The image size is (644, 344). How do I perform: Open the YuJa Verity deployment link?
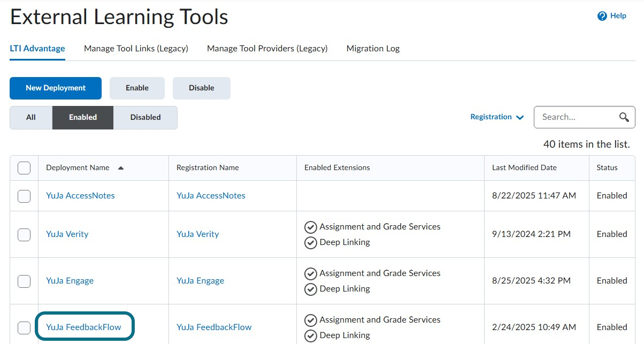coord(67,234)
